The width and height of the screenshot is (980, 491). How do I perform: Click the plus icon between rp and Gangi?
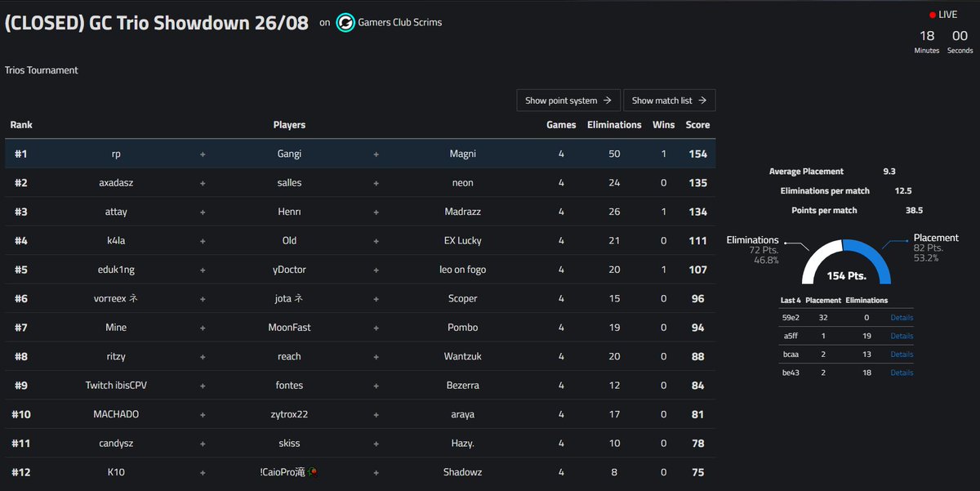(x=202, y=153)
